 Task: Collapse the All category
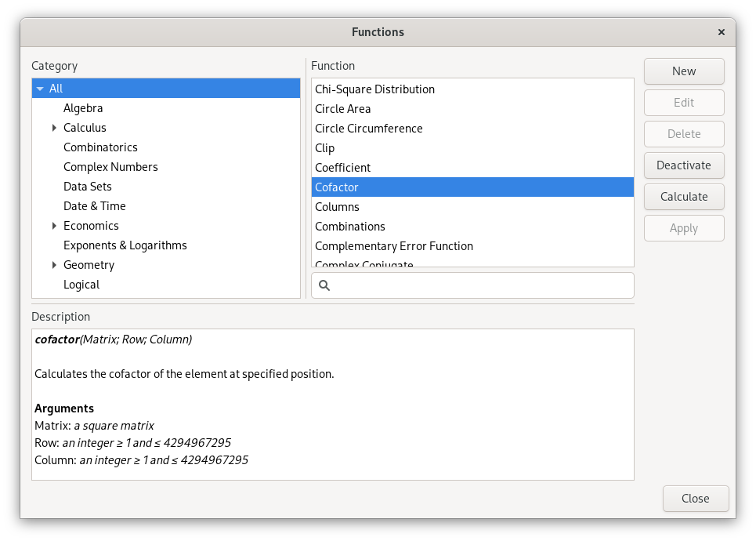click(40, 88)
